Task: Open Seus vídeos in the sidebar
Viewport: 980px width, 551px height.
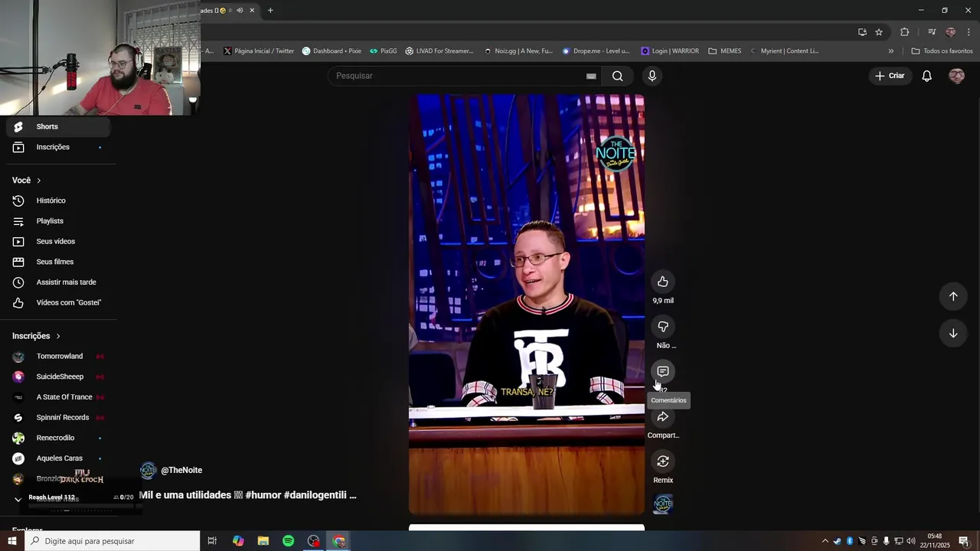Action: point(58,241)
